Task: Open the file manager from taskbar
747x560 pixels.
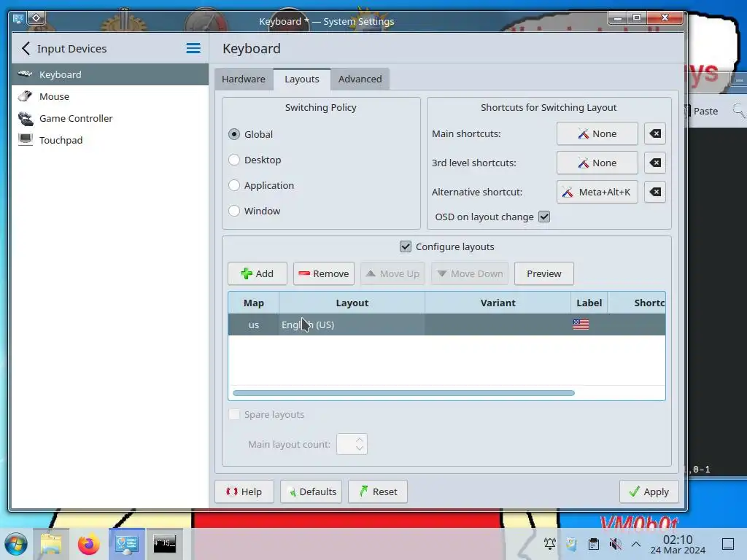Action: point(51,544)
